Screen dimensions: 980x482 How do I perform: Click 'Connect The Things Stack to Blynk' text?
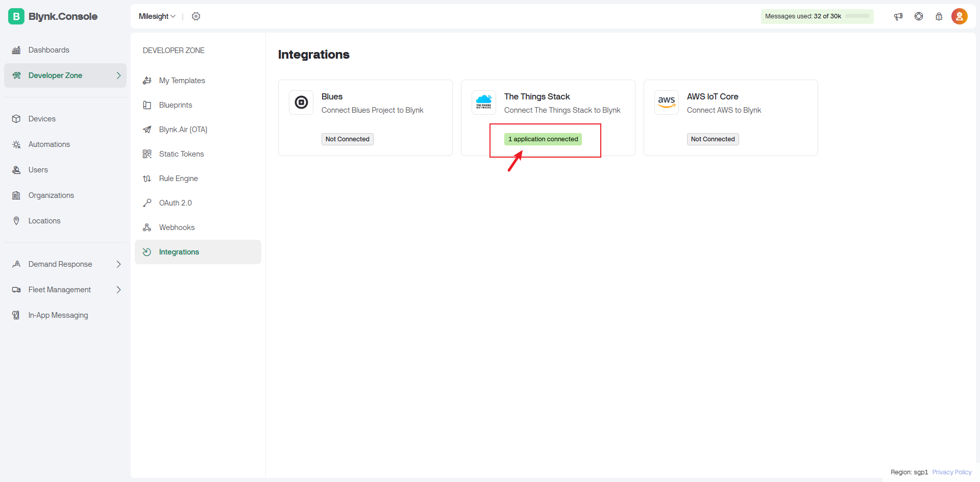tap(562, 110)
